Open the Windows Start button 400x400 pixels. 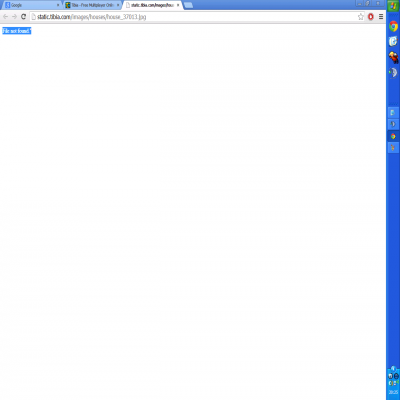pos(393,6)
